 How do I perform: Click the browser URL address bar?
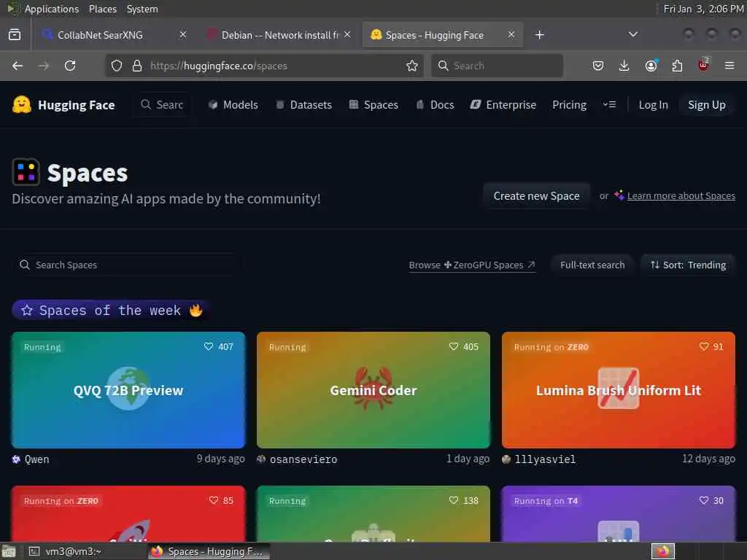coord(265,66)
